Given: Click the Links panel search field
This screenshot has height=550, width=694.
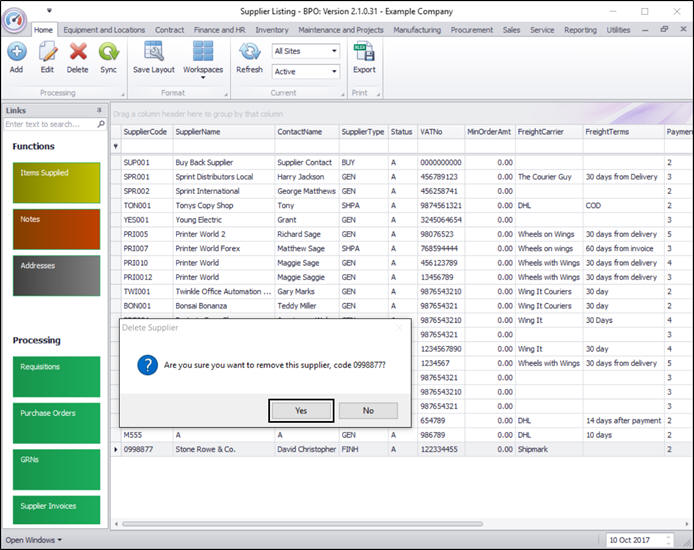Looking at the screenshot, I should pos(50,125).
